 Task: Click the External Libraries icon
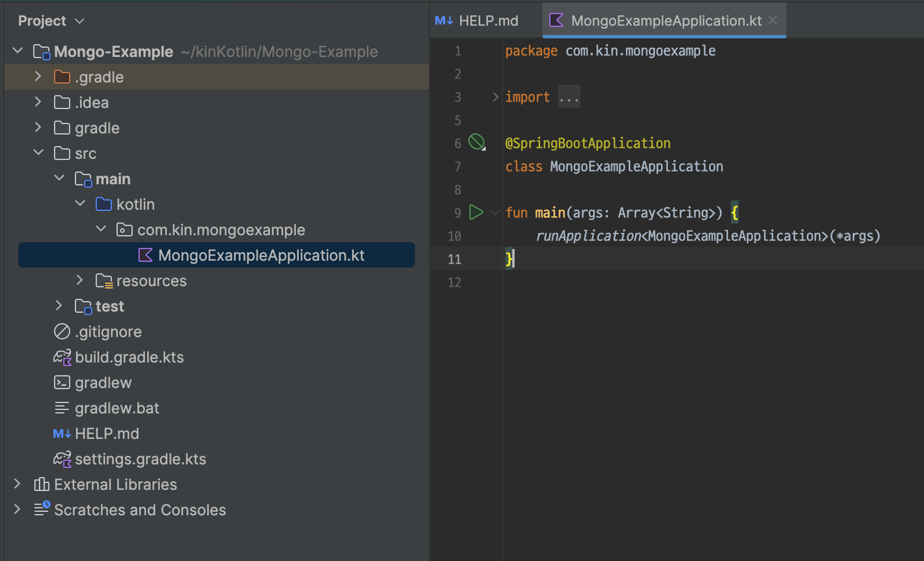tap(42, 484)
